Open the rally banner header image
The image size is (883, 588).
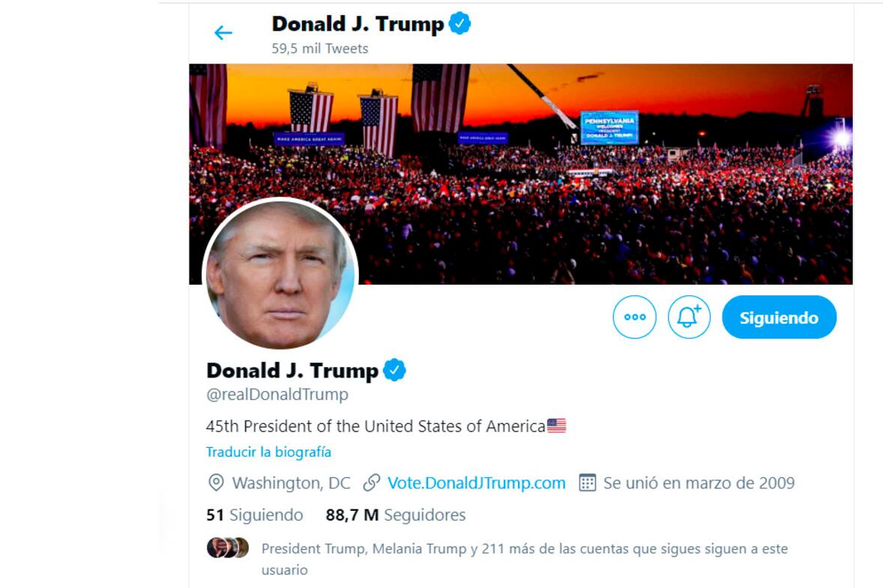[521, 174]
